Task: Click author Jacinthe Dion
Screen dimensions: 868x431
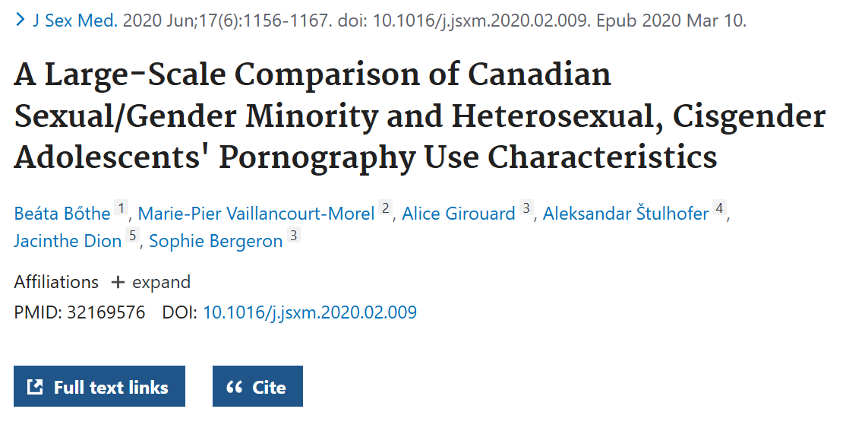Action: [x=68, y=241]
